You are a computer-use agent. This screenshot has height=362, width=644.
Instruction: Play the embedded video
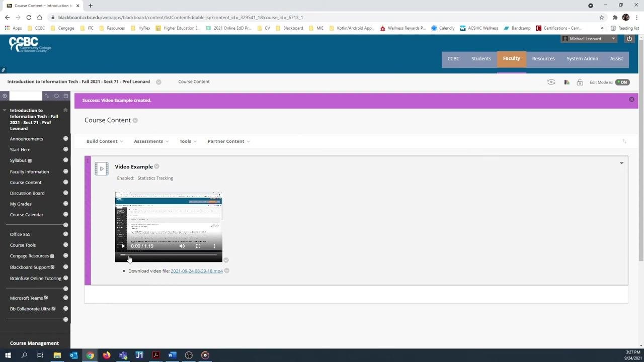coord(123,246)
